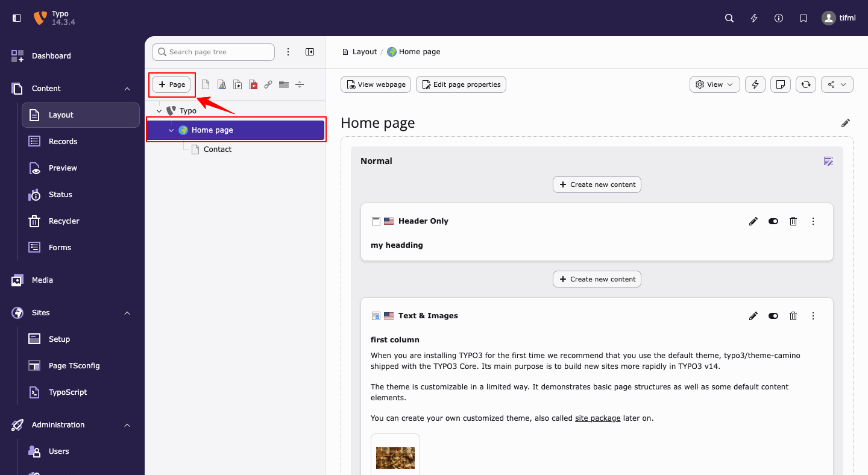Open the global search magnifier icon
The height and width of the screenshot is (475, 868).
pyautogui.click(x=729, y=18)
